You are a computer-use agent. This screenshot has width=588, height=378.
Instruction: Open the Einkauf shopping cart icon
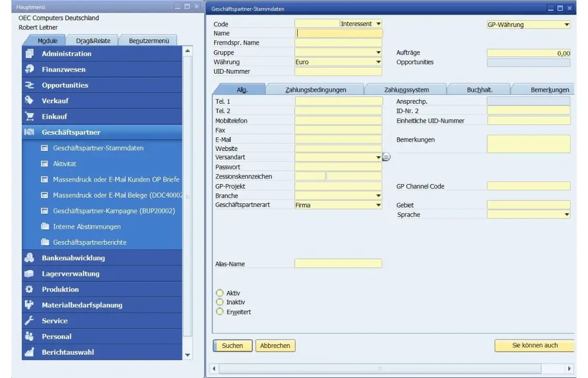point(29,116)
